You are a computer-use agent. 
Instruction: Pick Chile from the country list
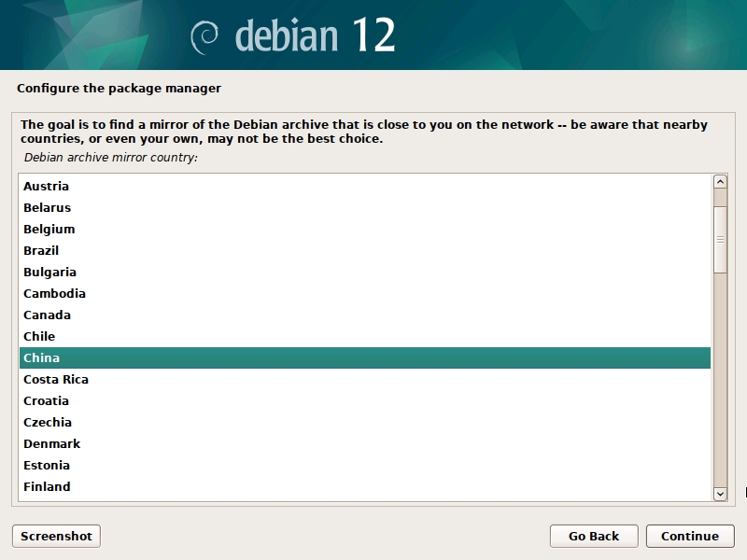click(39, 337)
